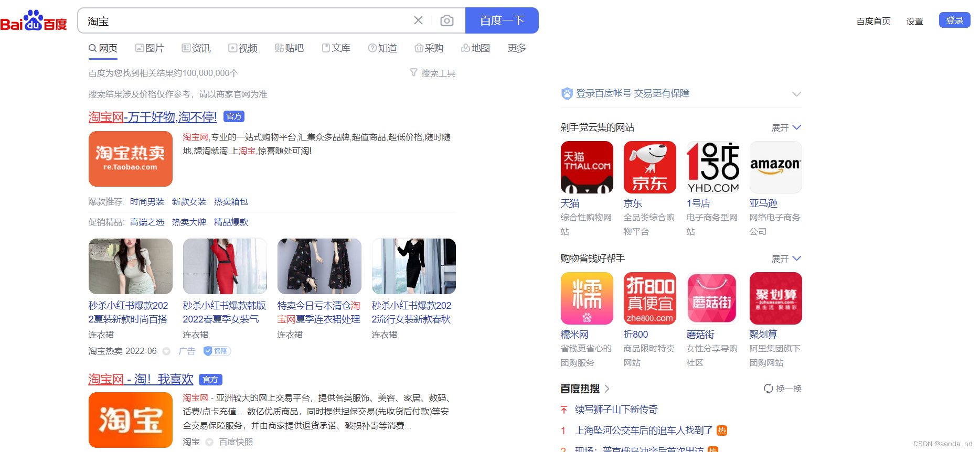Click the 天猫 TMALL.COM icon

[587, 167]
